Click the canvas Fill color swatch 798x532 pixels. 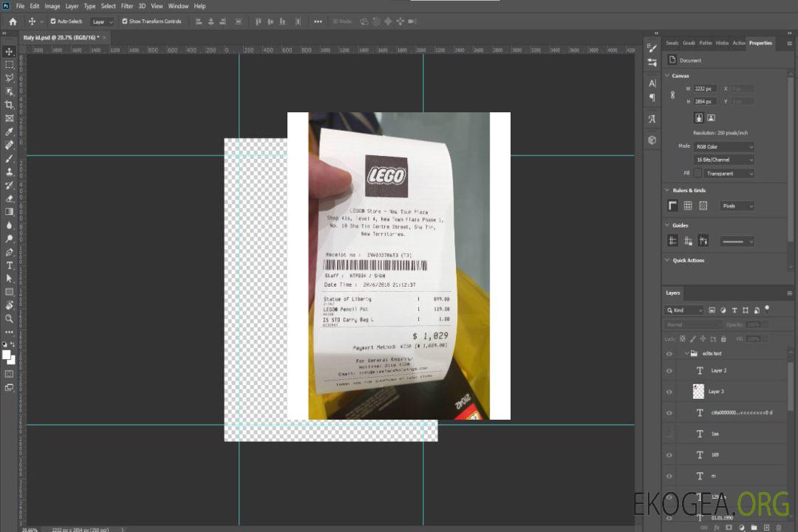(x=698, y=174)
